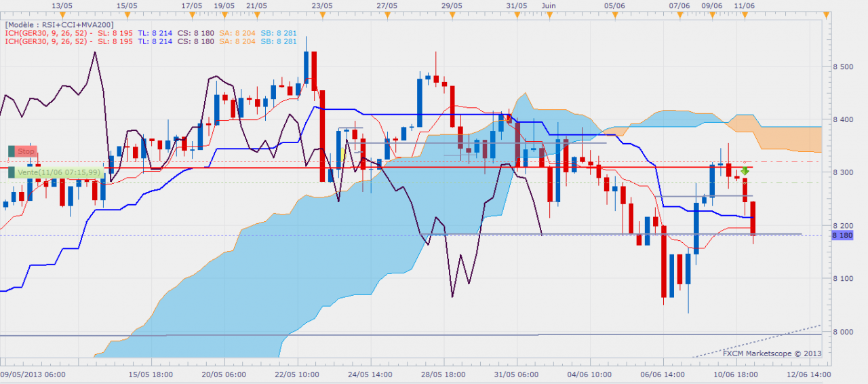Click upper ICH(GER30, 9, 26, 52) legend line
Screen dimensions: 868x384
click(151, 33)
